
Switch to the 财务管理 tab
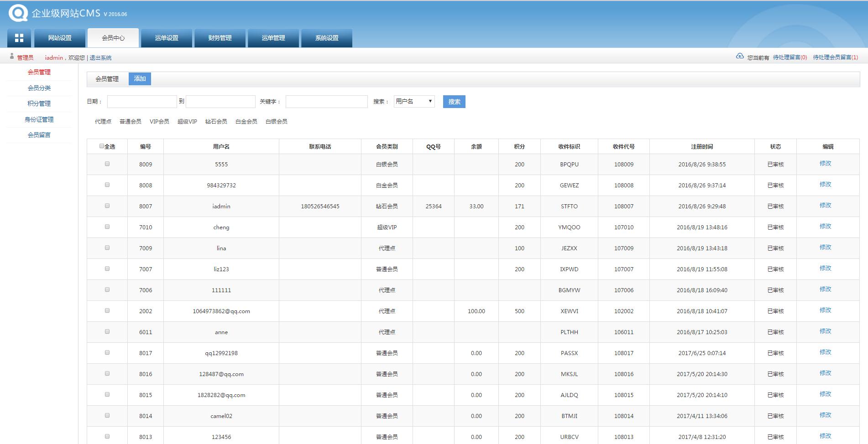(220, 38)
